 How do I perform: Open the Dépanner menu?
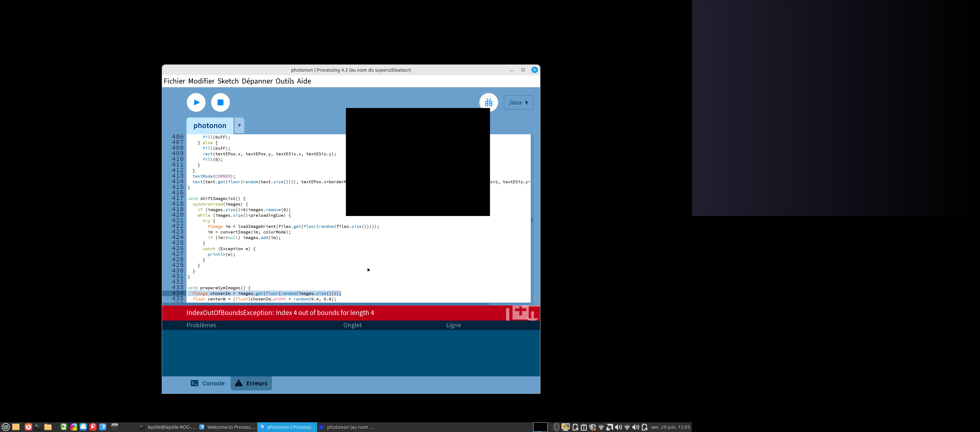(257, 81)
